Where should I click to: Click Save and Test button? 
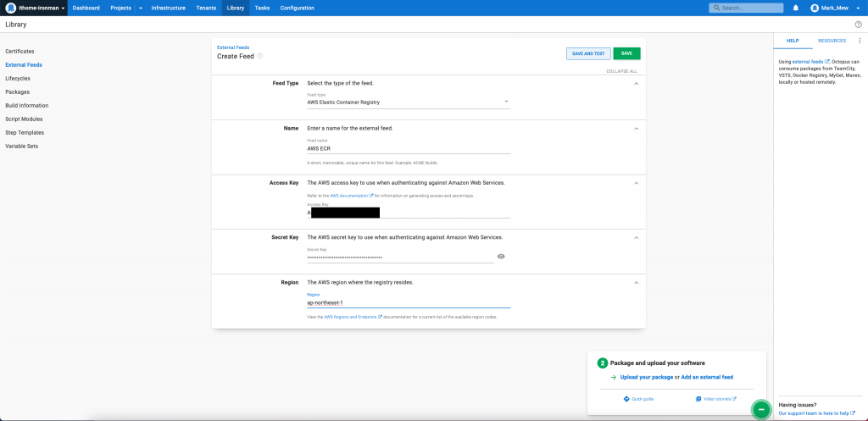(588, 53)
